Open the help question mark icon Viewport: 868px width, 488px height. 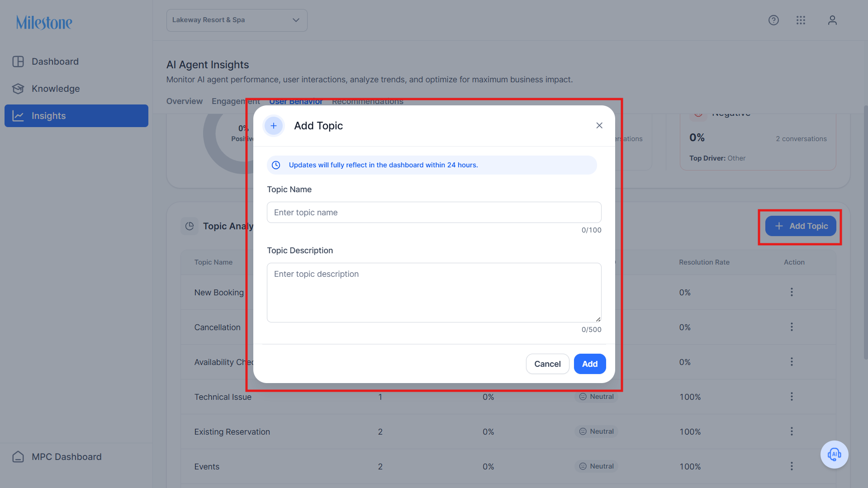773,20
